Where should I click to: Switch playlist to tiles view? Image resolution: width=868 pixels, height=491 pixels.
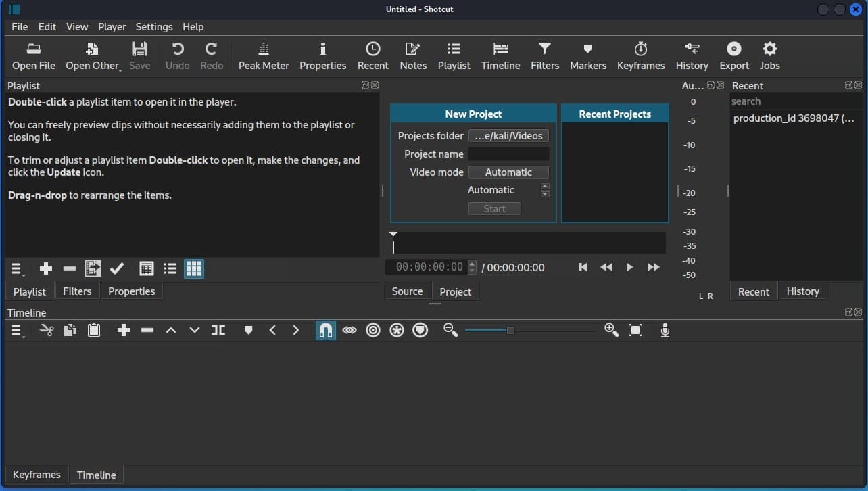point(170,269)
